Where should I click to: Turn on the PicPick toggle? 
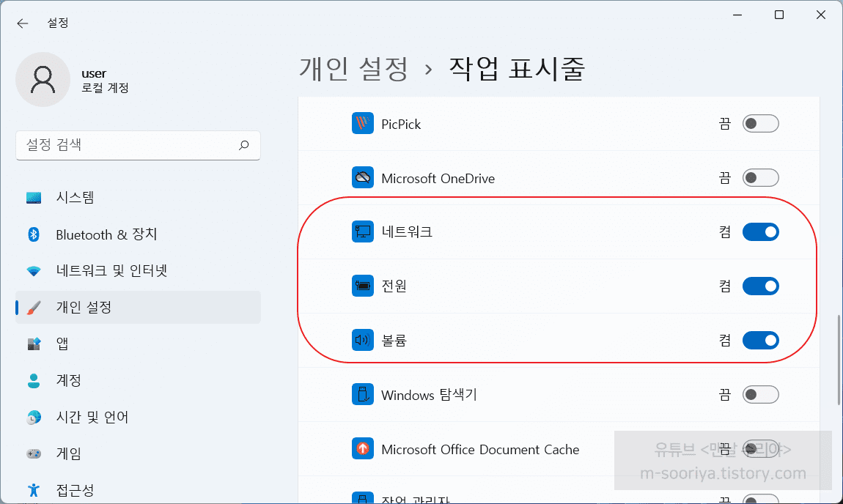[761, 124]
